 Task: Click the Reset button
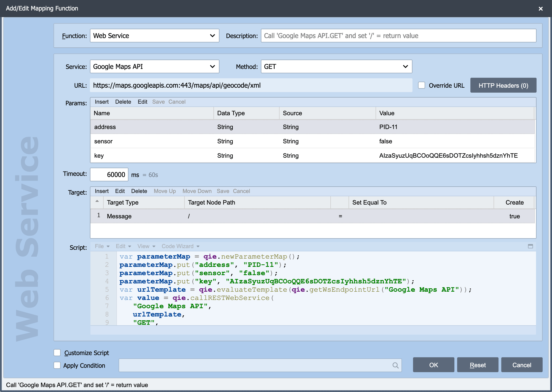pos(478,365)
